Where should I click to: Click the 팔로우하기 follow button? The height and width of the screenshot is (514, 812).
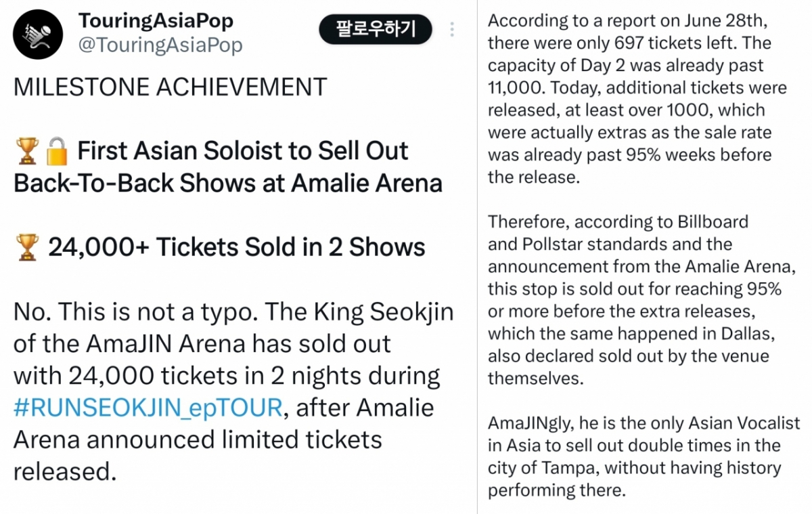pyautogui.click(x=376, y=29)
